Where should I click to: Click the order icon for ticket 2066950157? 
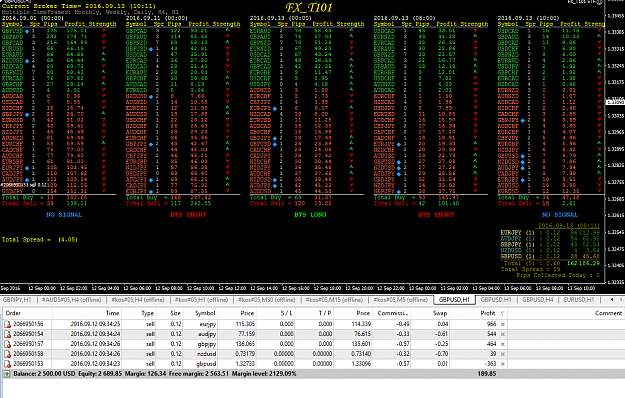[7, 344]
